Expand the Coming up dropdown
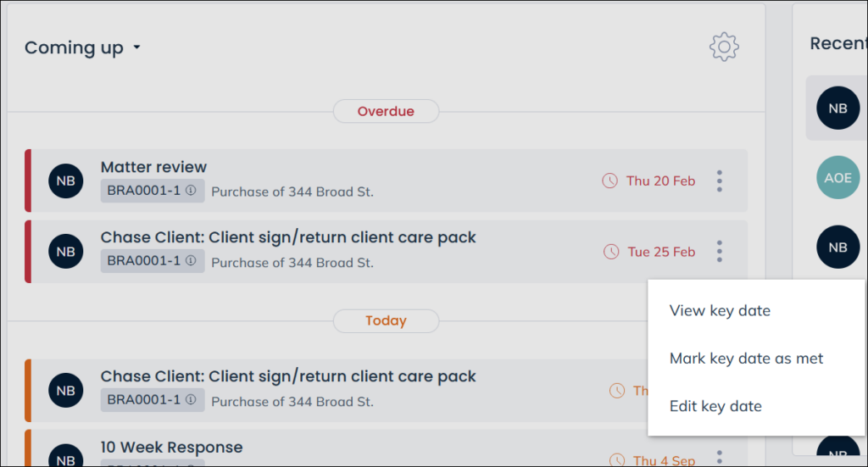This screenshot has width=868, height=467. pyautogui.click(x=136, y=47)
